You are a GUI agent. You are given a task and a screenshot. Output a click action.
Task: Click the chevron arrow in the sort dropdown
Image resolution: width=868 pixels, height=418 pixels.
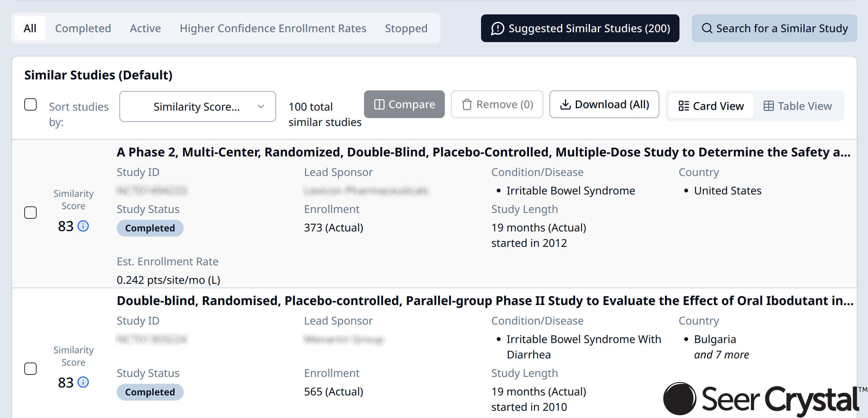point(261,106)
